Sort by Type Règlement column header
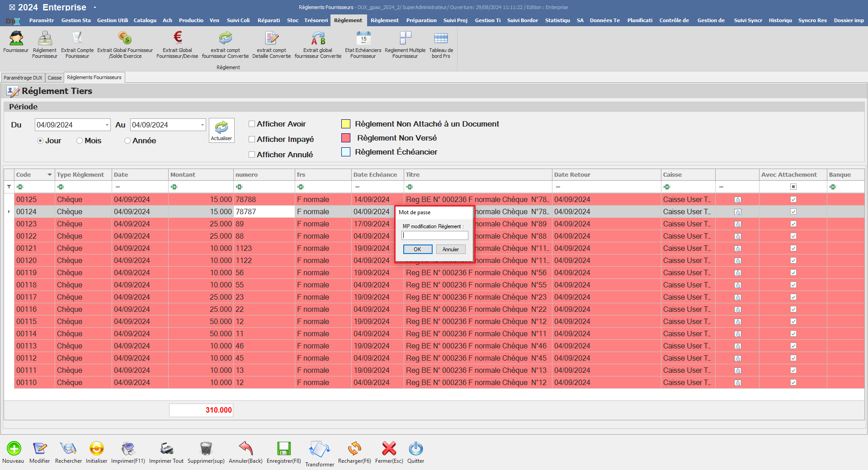868x470 pixels. 83,175
